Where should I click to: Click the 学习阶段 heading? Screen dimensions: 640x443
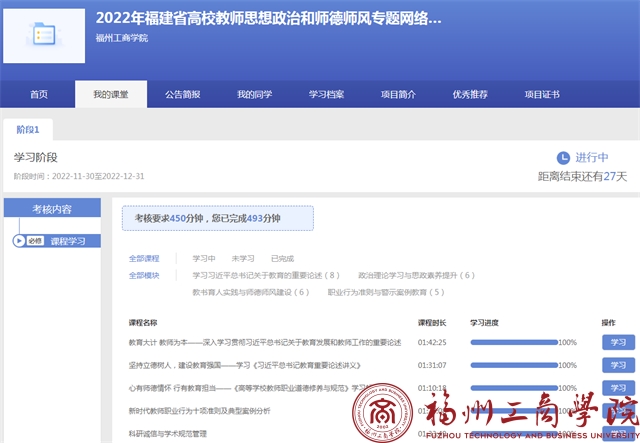[36, 158]
